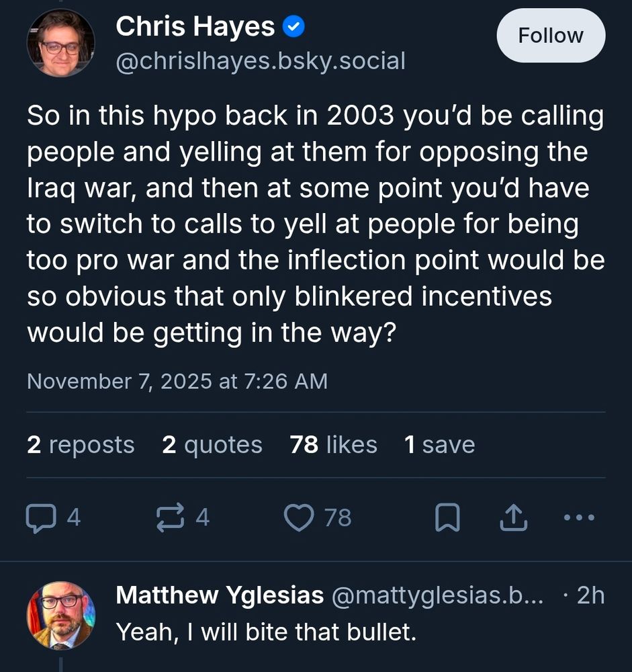Click the 2h reply timestamp
The image size is (632, 672).
pyautogui.click(x=591, y=595)
